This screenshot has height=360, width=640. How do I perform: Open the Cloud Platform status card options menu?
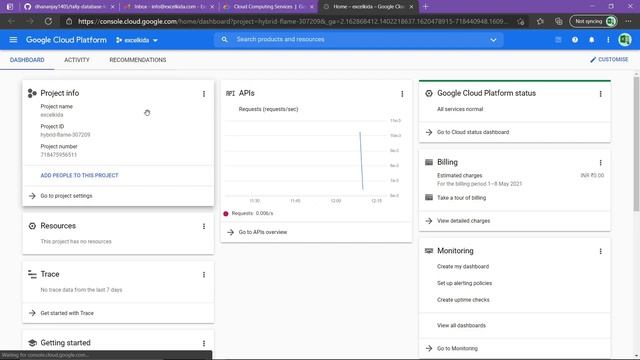[600, 94]
